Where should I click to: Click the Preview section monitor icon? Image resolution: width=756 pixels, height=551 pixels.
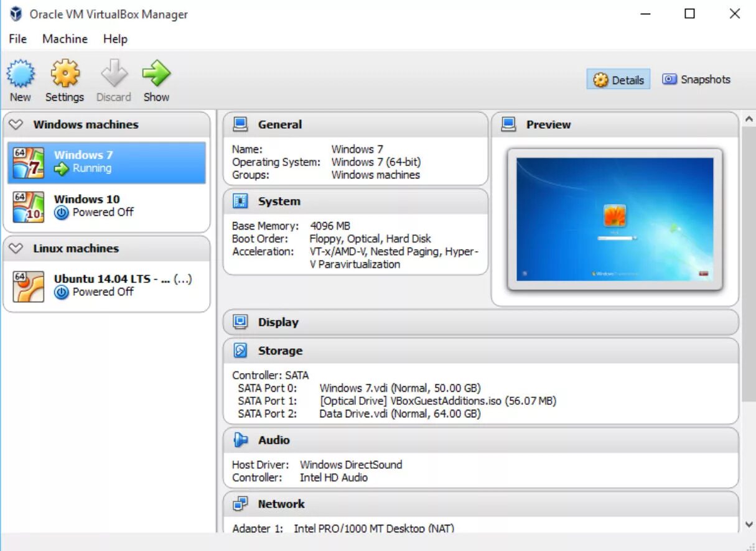pos(508,124)
